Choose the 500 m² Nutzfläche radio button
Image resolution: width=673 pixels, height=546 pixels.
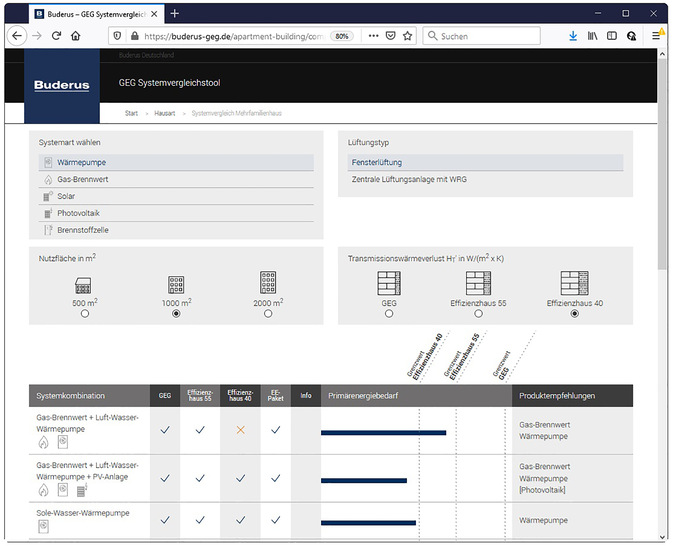tap(84, 313)
